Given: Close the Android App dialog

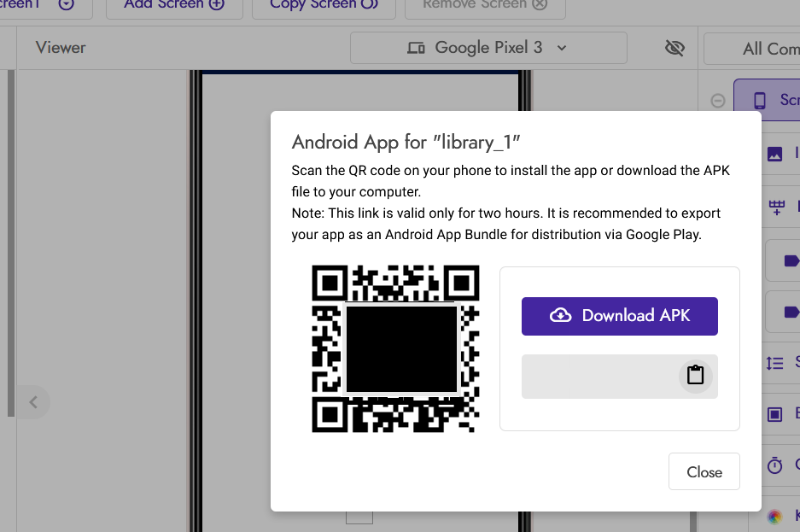Looking at the screenshot, I should pos(704,472).
